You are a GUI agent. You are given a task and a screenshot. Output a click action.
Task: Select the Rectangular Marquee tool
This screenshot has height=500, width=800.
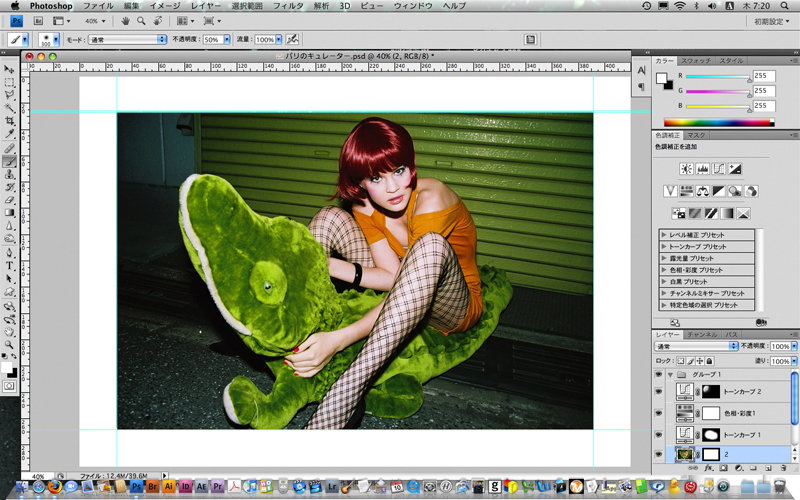[9, 82]
